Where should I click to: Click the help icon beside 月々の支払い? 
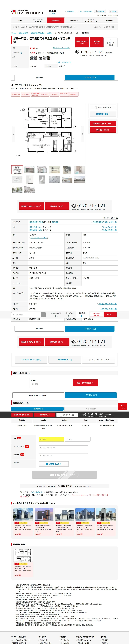pos(21,53)
